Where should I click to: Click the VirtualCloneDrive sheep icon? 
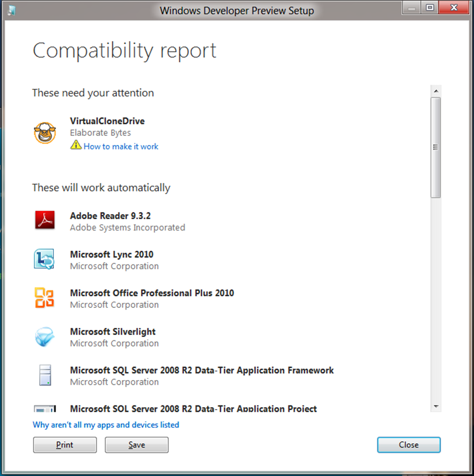(45, 132)
